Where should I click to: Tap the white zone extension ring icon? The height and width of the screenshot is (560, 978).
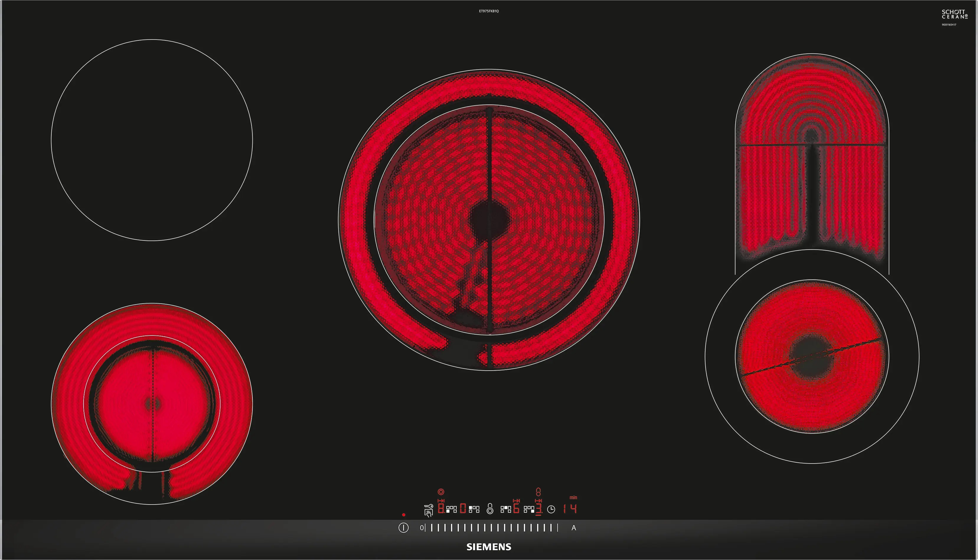coord(490,509)
